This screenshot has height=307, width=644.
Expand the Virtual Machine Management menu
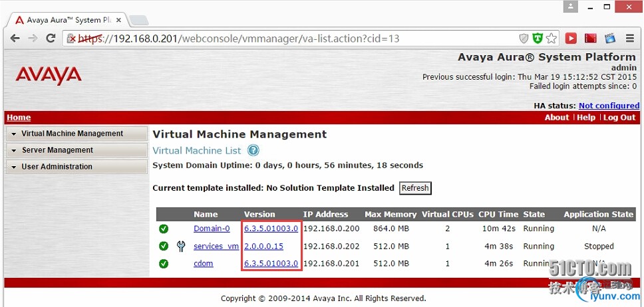pos(77,134)
